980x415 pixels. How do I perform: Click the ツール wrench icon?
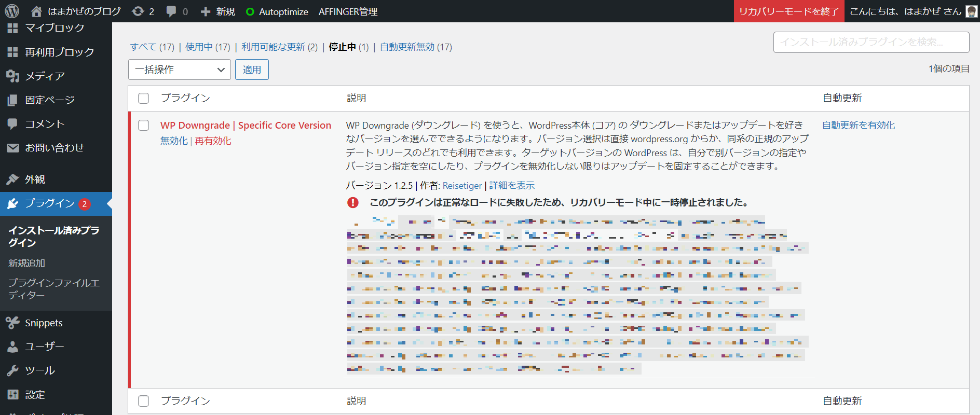[12, 370]
